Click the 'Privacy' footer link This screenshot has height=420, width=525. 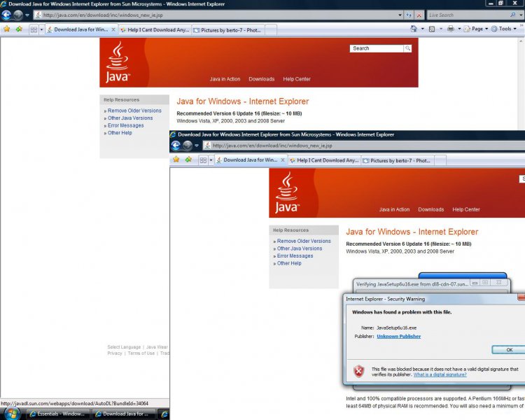coord(115,353)
